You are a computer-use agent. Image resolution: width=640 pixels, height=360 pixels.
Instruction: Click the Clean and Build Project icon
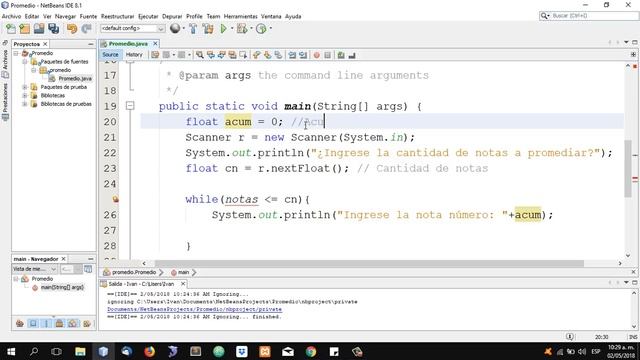pyautogui.click(x=208, y=29)
